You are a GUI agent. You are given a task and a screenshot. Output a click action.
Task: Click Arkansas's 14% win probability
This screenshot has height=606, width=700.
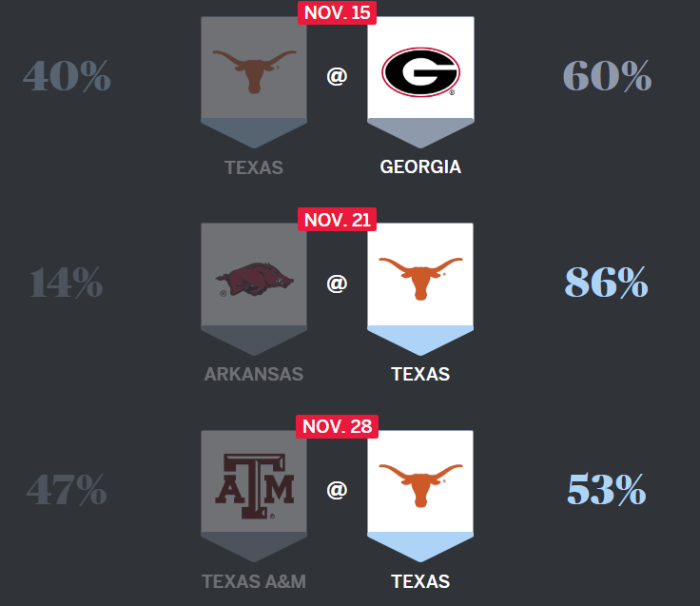(66, 283)
